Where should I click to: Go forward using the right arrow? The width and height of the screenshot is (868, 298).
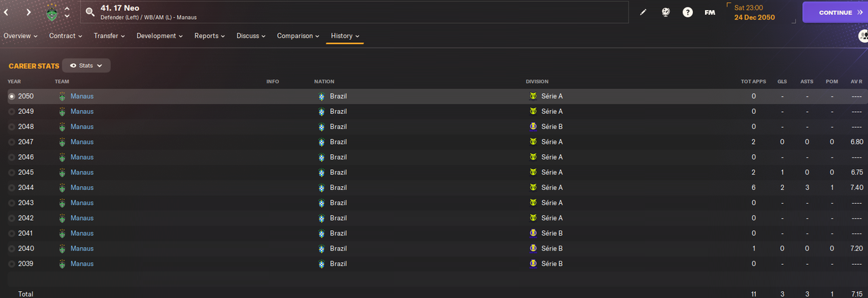coord(29,12)
